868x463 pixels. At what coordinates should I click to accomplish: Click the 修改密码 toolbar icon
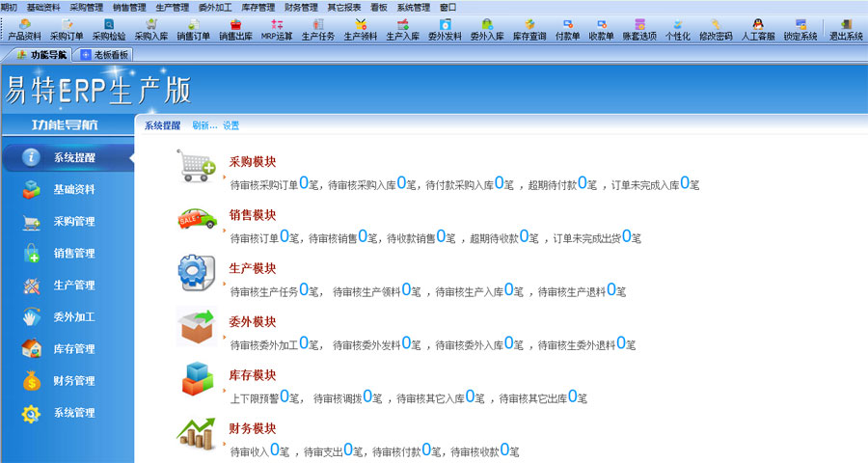click(x=716, y=30)
